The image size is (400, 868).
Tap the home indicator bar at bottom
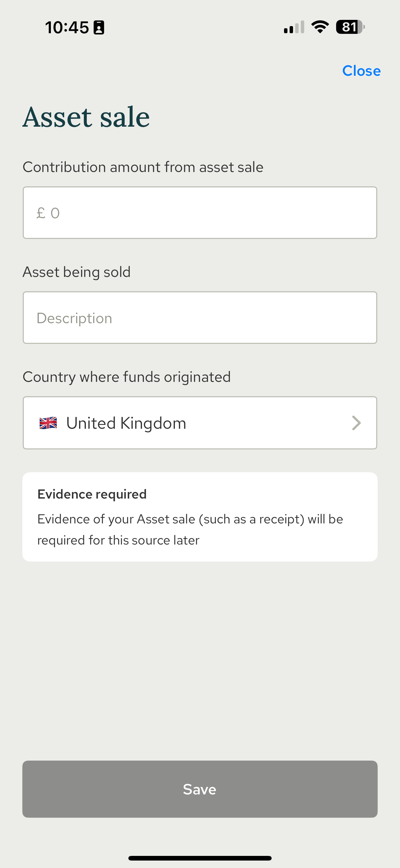200,858
